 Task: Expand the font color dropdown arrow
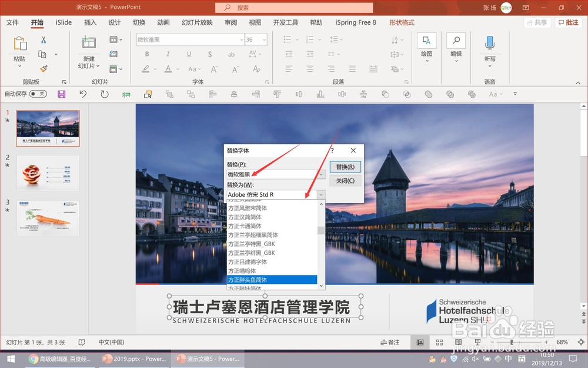(178, 69)
